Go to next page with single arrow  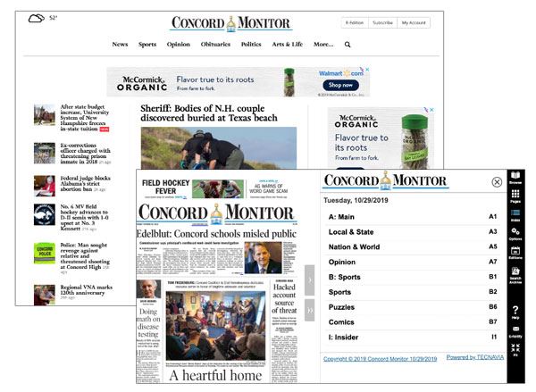coord(309,279)
